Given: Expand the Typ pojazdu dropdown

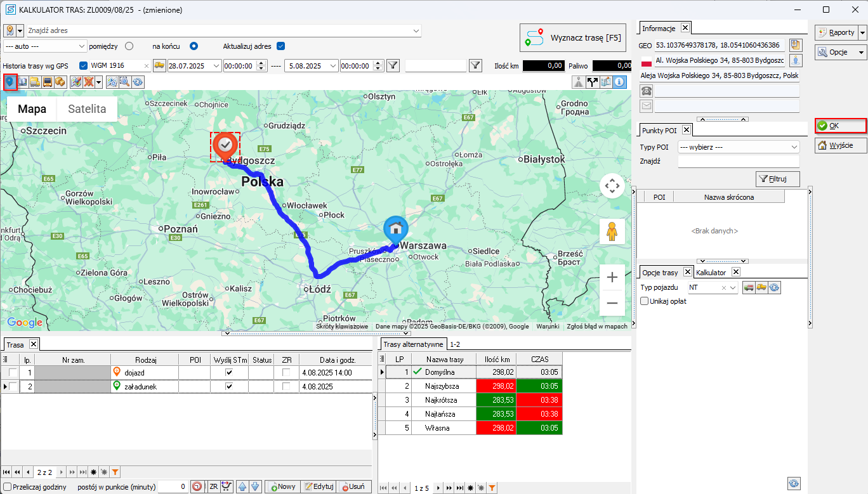Looking at the screenshot, I should pyautogui.click(x=733, y=288).
